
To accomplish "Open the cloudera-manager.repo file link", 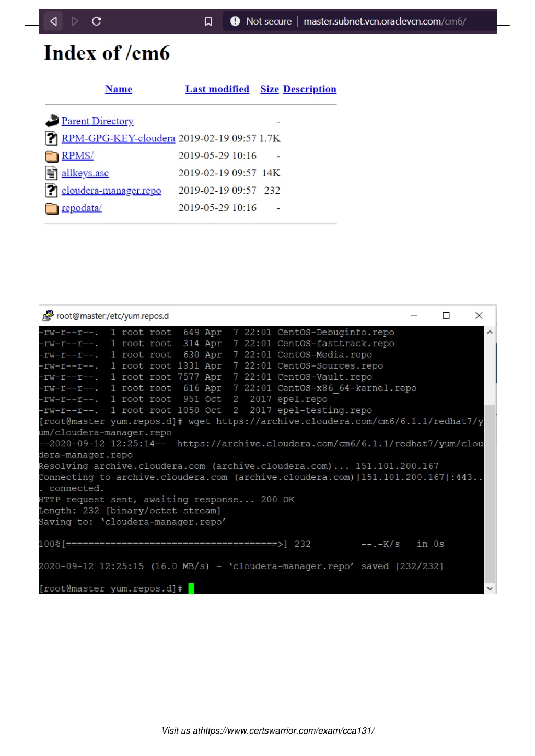I will [x=111, y=191].
